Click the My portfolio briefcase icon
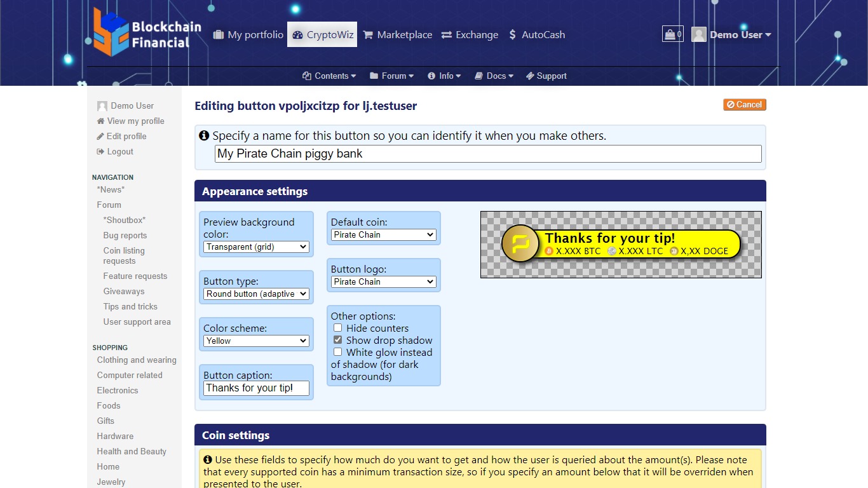 (x=219, y=35)
